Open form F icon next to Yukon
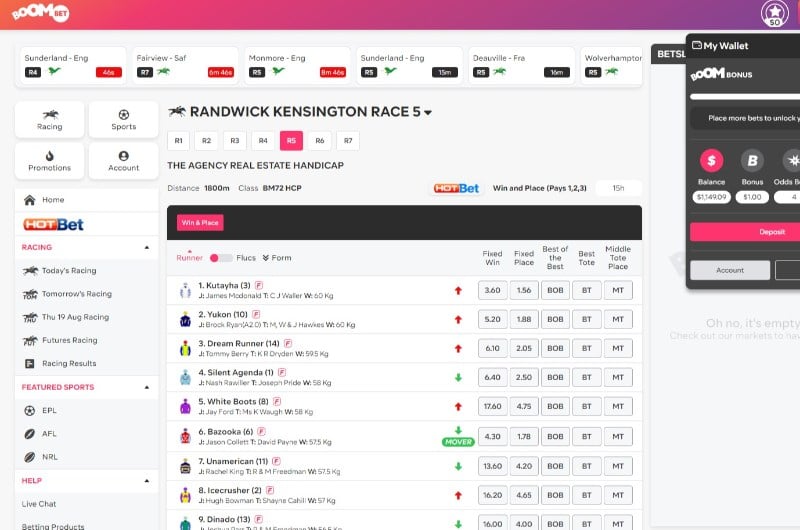This screenshot has width=800, height=530. (x=256, y=314)
